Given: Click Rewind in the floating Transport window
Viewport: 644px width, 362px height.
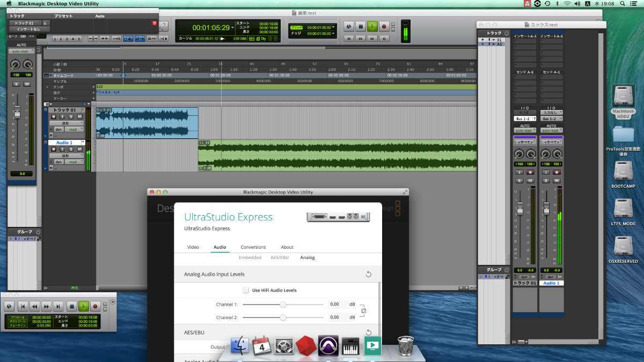Looking at the screenshot, I should 35,306.
